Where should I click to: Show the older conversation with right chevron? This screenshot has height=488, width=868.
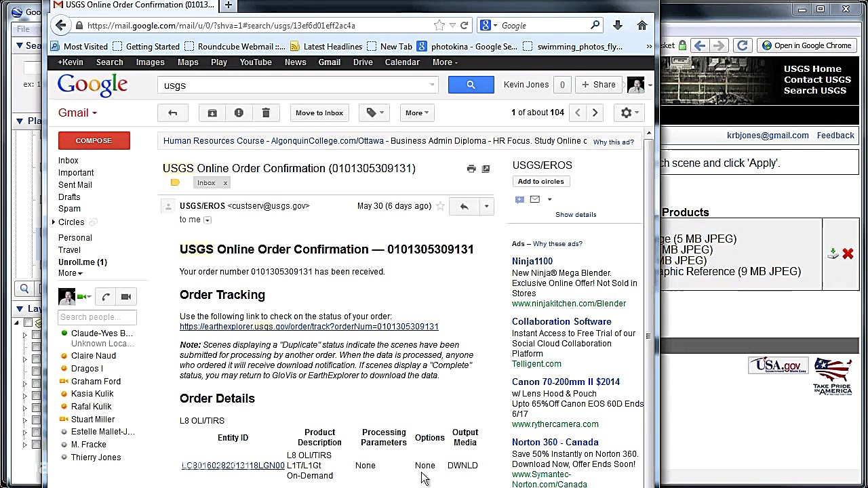[x=595, y=113]
